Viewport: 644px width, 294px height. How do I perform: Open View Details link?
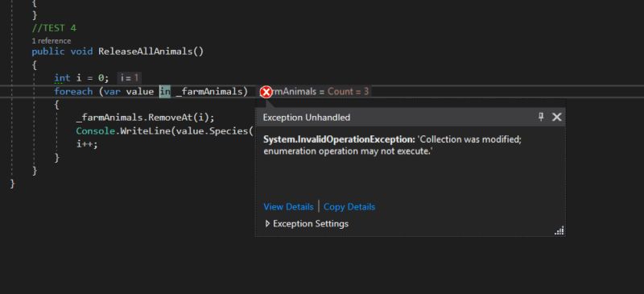[288, 206]
